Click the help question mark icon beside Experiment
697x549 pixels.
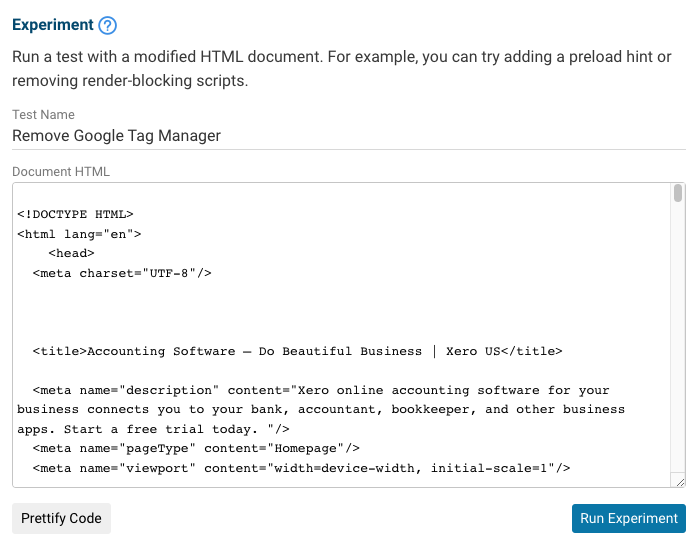[x=109, y=25]
